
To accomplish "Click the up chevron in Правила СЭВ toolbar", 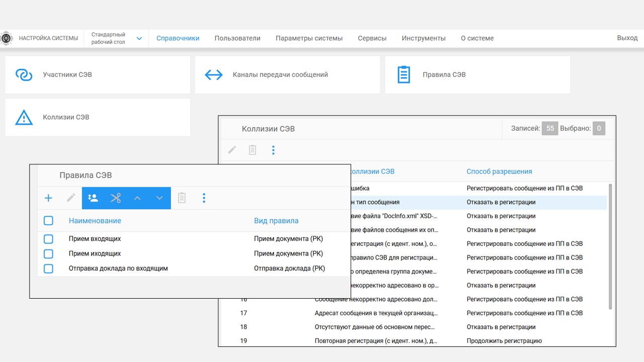I will (x=137, y=198).
